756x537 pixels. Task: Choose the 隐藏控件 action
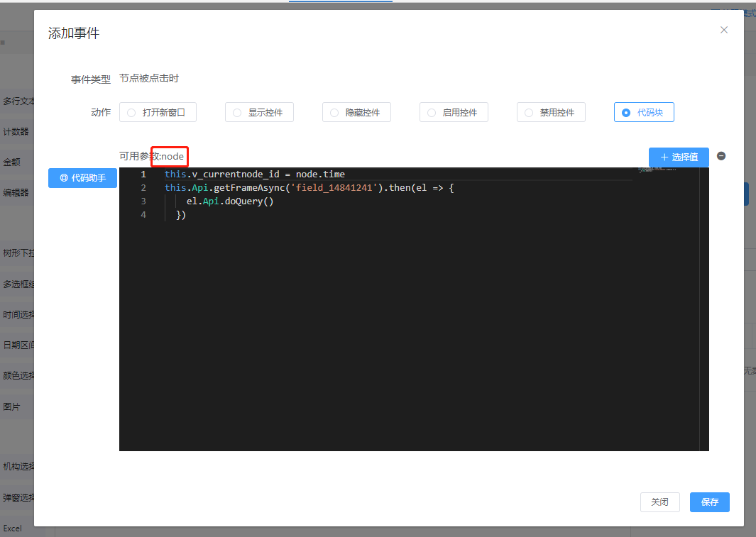[356, 112]
